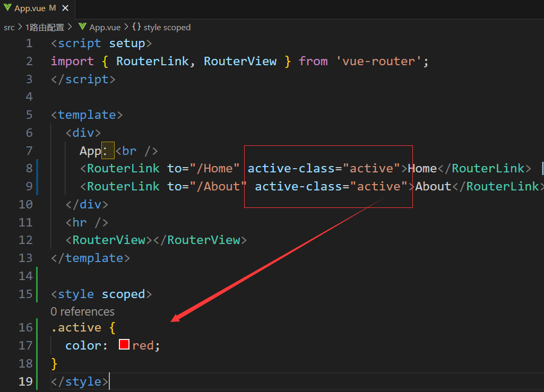544x392 pixels.
Task: Click the Vue icon in breadcrumb
Action: coord(82,27)
